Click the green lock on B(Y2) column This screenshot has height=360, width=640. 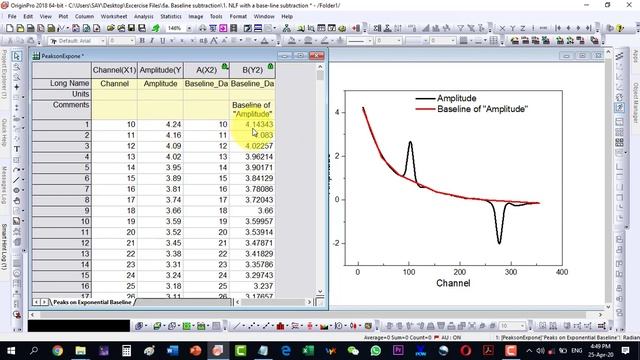[x=270, y=66]
